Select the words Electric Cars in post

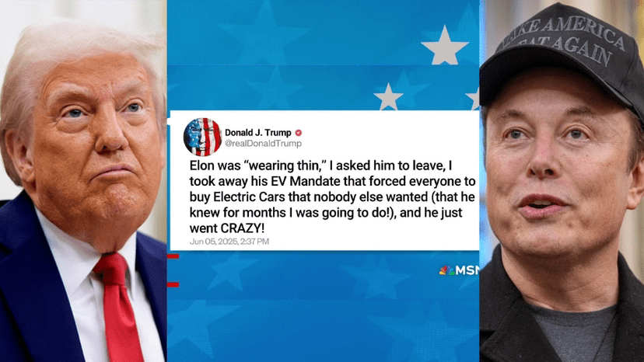click(250, 197)
